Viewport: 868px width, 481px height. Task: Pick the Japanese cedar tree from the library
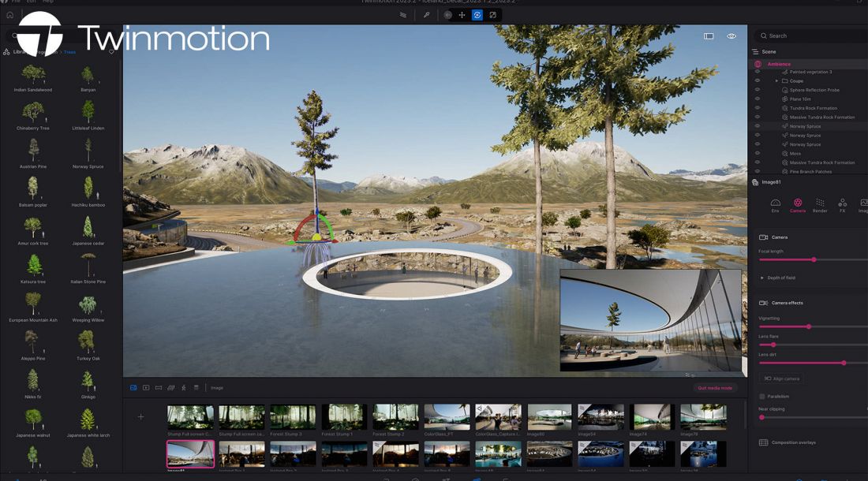tap(88, 232)
